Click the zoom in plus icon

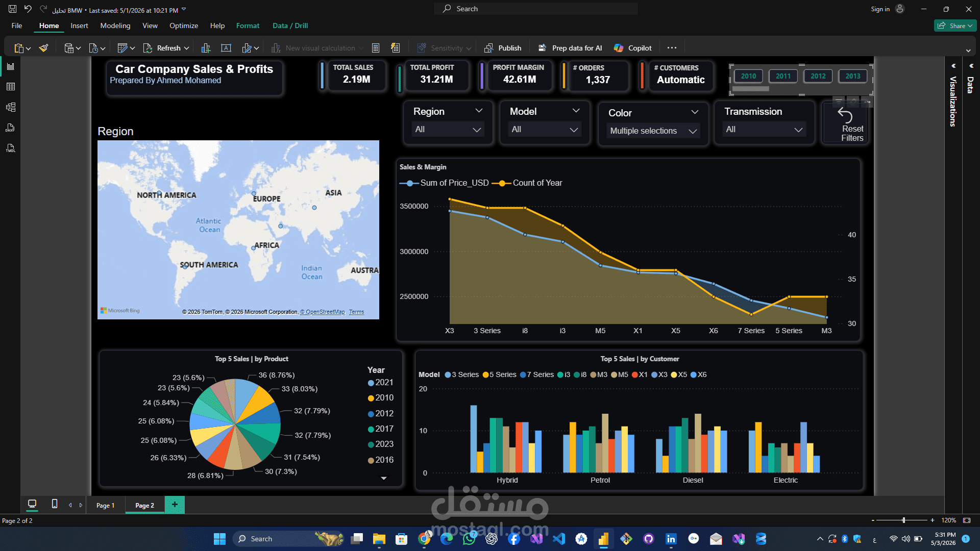(x=933, y=520)
